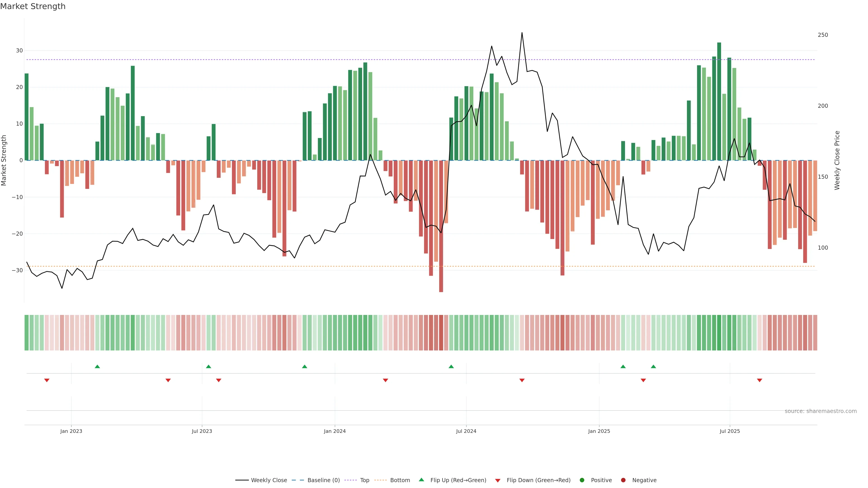The image size is (868, 488).
Task: Click the last flip-down triangle after Jul 2025
Action: (759, 380)
